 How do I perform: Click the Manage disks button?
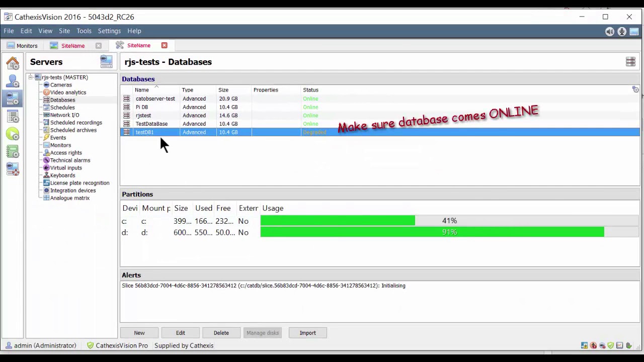[x=263, y=333]
